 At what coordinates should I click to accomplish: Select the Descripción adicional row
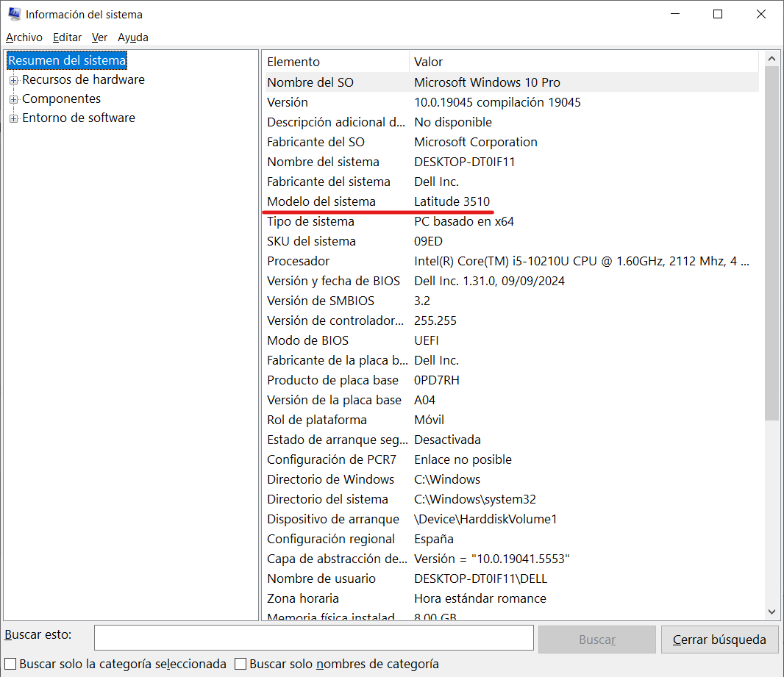click(511, 123)
